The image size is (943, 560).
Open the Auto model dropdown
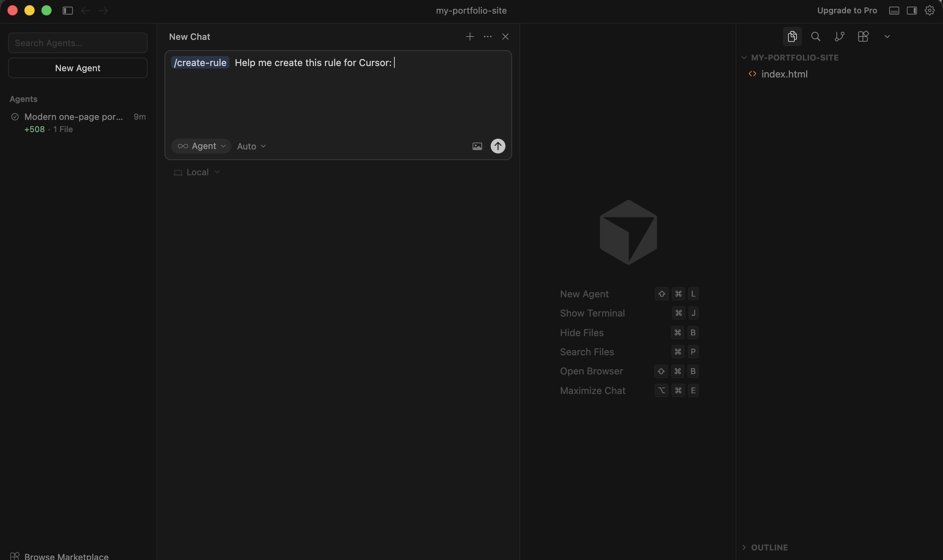(251, 146)
